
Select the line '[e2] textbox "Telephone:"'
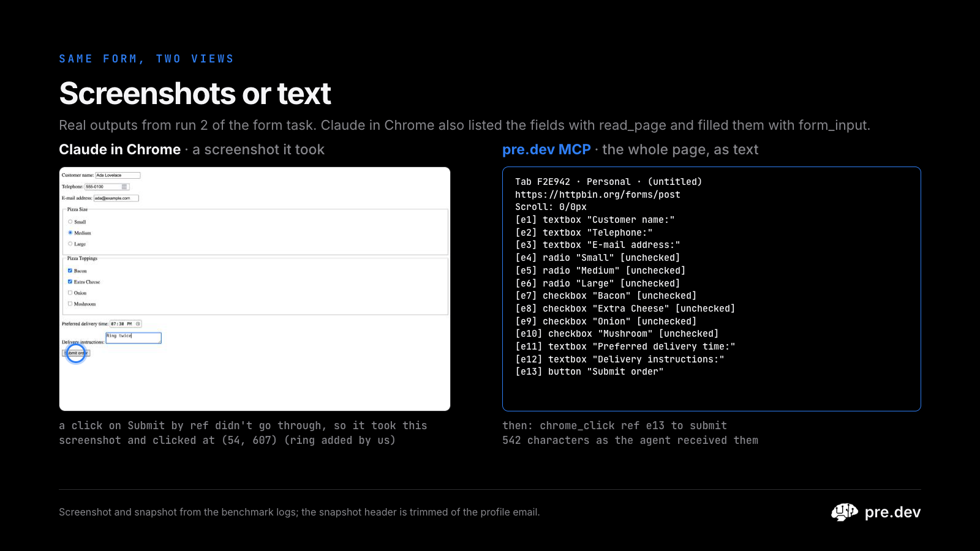pyautogui.click(x=584, y=233)
